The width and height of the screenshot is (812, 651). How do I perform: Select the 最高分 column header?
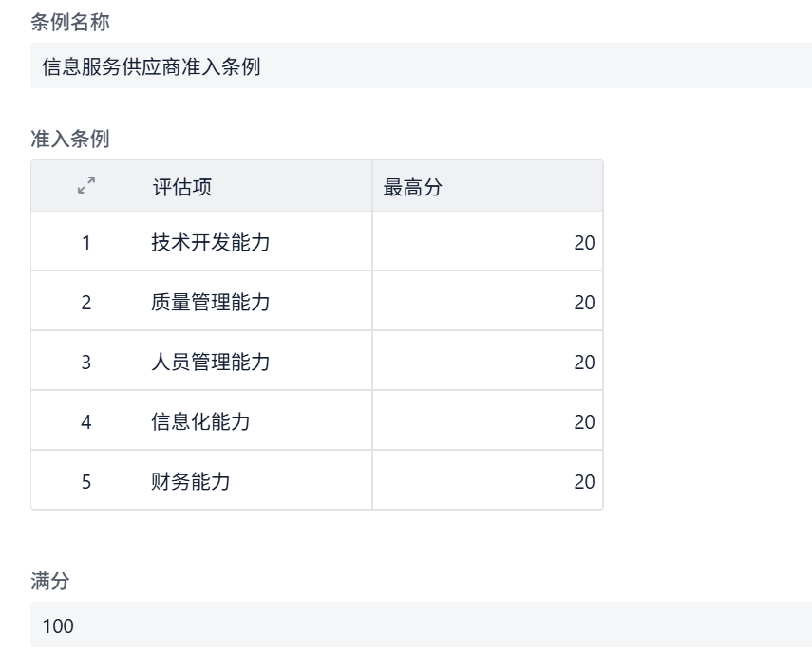[x=486, y=187]
